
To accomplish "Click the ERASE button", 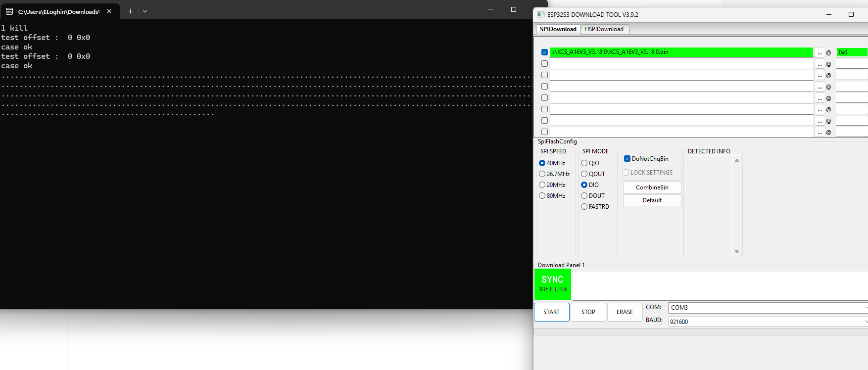I will click(x=625, y=312).
